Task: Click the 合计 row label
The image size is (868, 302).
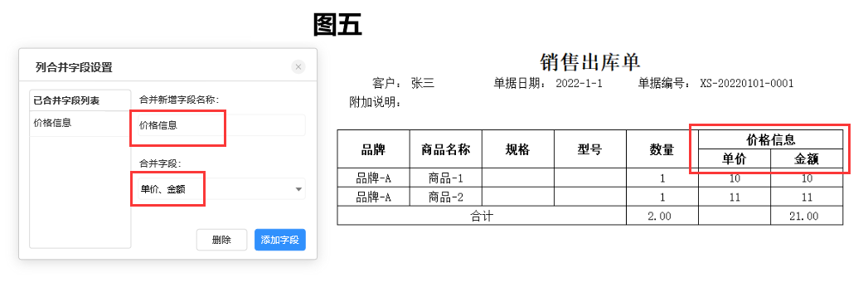Action: pyautogui.click(x=482, y=216)
